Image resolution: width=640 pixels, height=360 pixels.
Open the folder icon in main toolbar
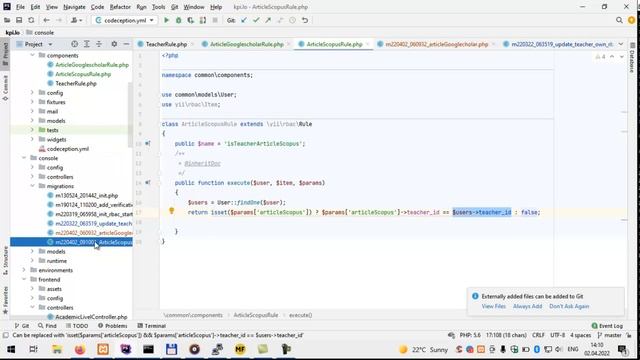7,20
